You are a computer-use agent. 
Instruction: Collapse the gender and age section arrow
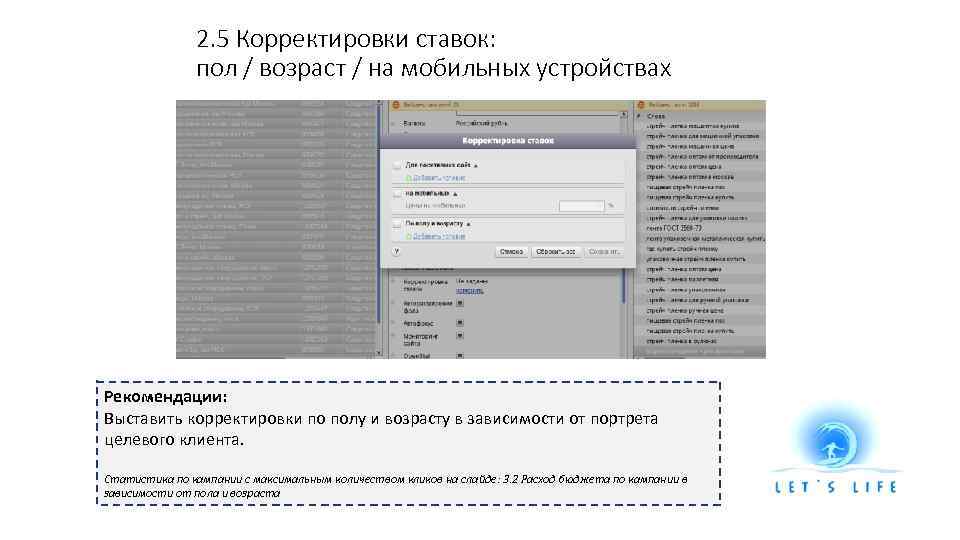468,225
